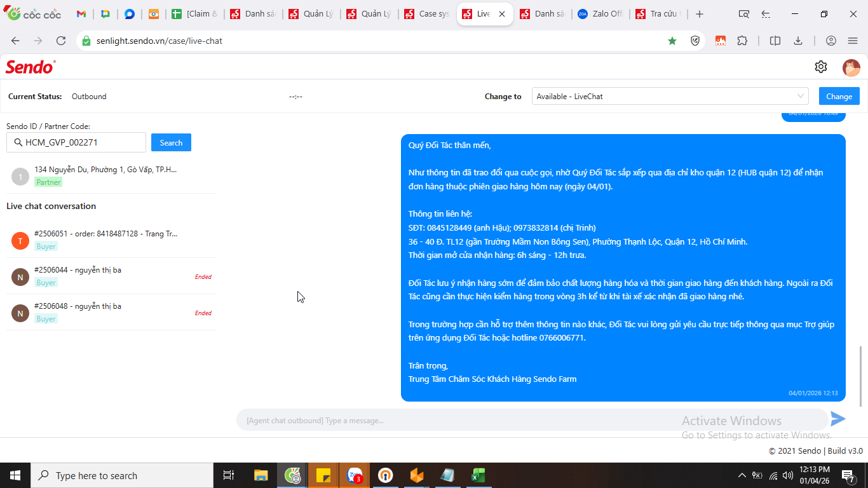
Task: Open the Windows Start menu
Action: (x=15, y=475)
